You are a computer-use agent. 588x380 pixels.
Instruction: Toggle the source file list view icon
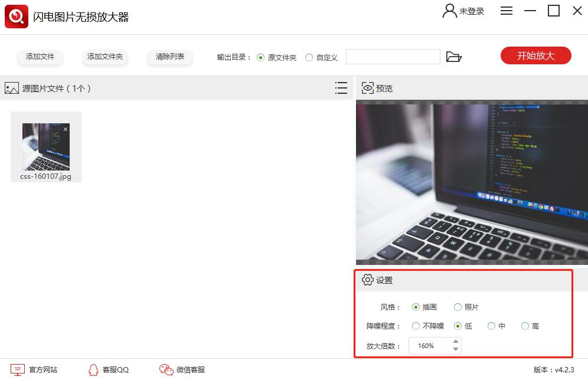[x=341, y=88]
